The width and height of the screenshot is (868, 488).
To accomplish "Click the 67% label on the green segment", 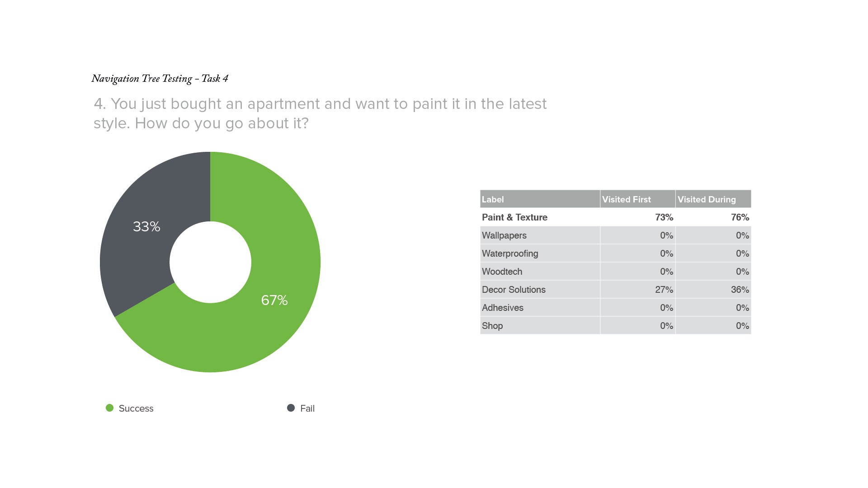I will [274, 300].
